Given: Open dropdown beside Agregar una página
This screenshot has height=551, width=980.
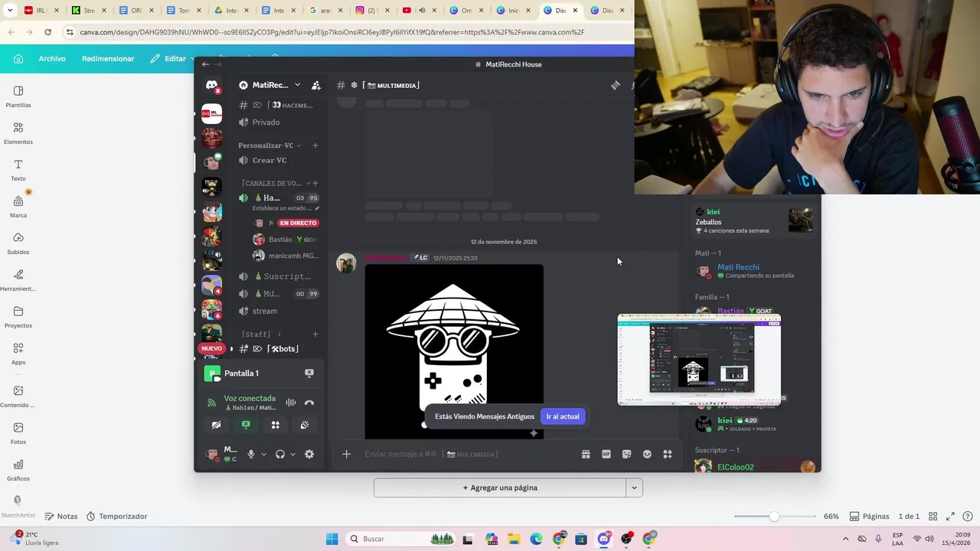Looking at the screenshot, I should [634, 487].
